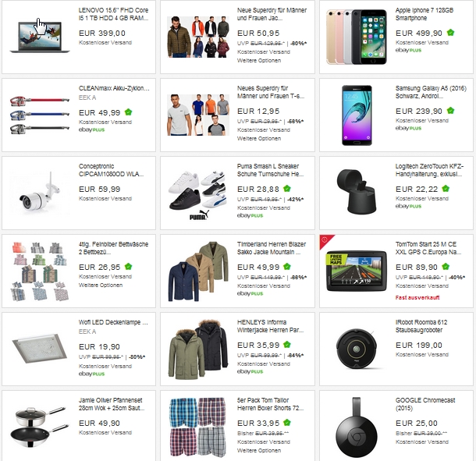
Task: Click the Puma Smash sneakers product image
Action: click(x=198, y=194)
